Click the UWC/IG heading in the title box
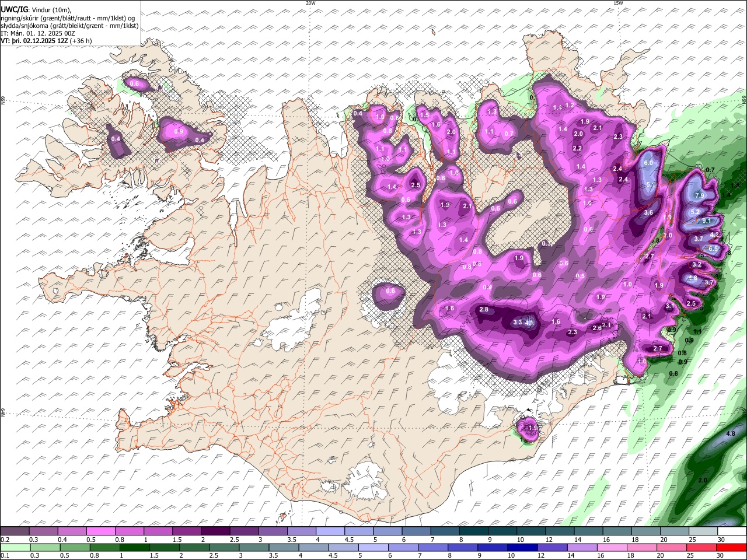Image resolution: width=747 pixels, height=560 pixels. pyautogui.click(x=13, y=9)
